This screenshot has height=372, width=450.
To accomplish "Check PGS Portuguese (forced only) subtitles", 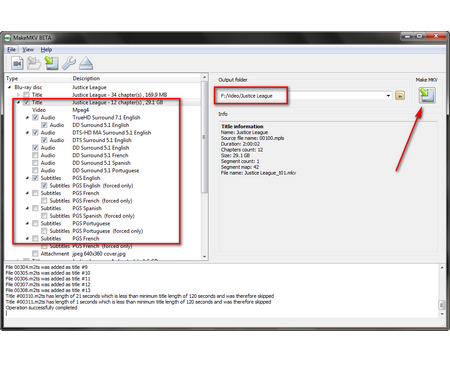I will pos(44,231).
